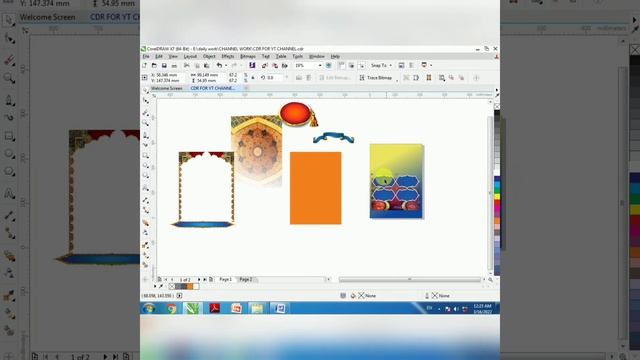Pick the yellow swatch in the color palette
The image size is (640, 360).
point(497,196)
